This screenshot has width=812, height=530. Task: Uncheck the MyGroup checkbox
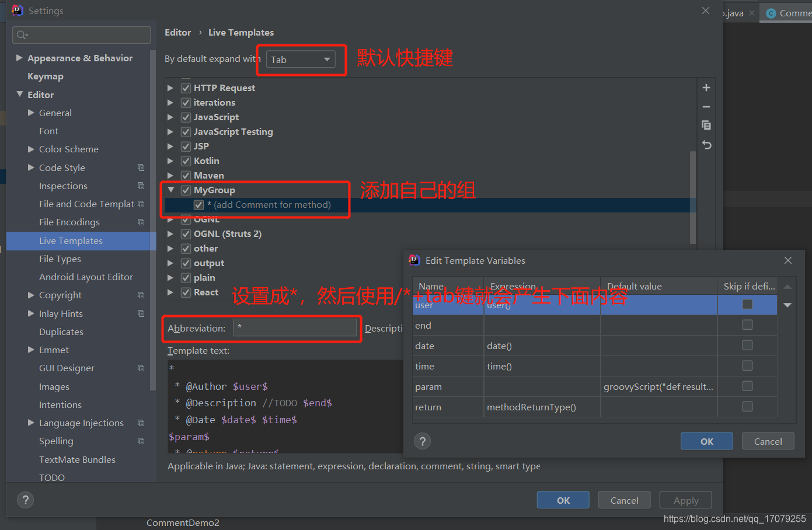[186, 190]
